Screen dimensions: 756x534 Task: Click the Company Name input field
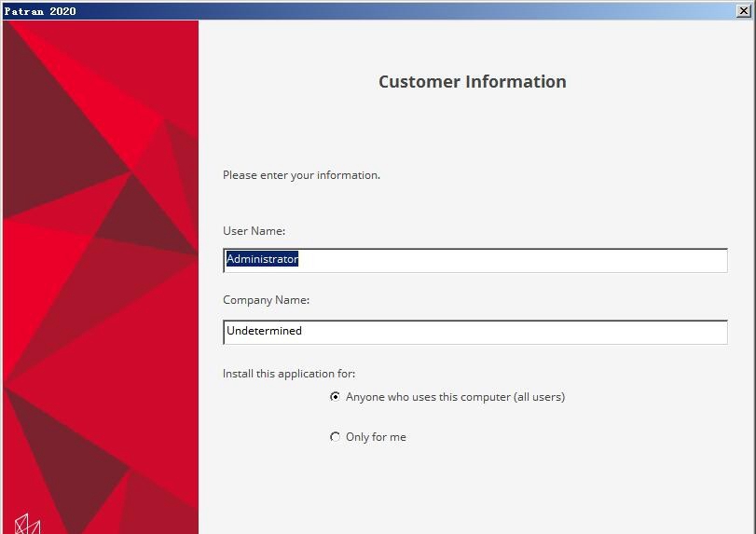(475, 332)
